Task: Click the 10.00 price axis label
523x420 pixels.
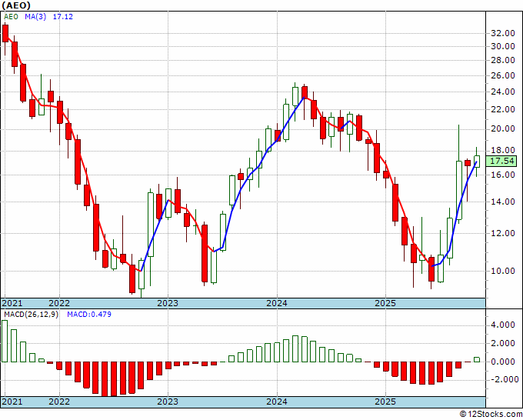Action: (503, 271)
